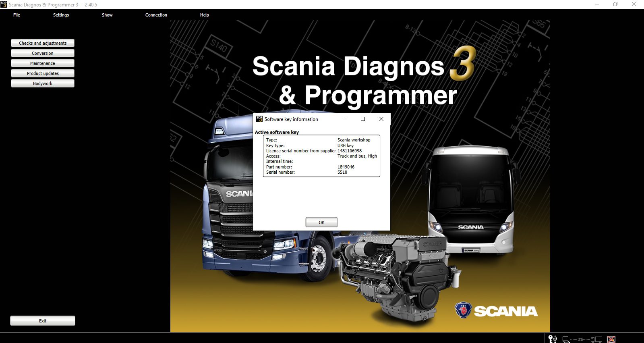Viewport: 644px width, 343px height.
Task: Click the SDP3 icon in dialog title bar
Action: (259, 119)
